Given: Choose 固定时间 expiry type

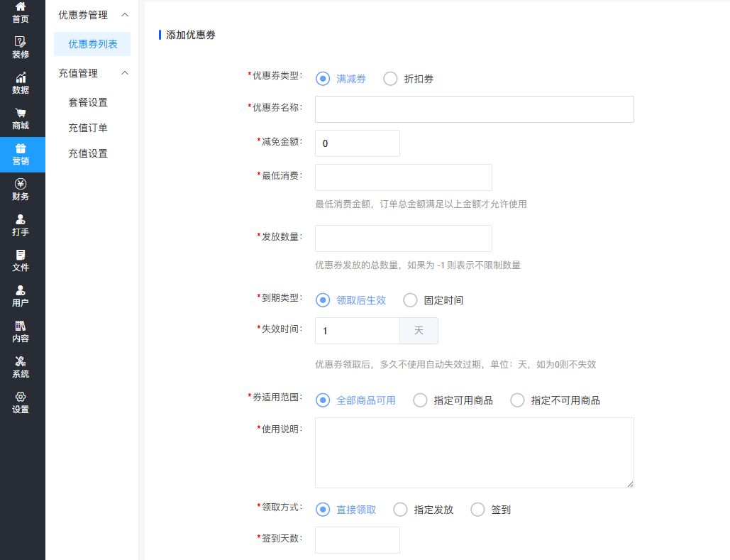Looking at the screenshot, I should click(410, 300).
